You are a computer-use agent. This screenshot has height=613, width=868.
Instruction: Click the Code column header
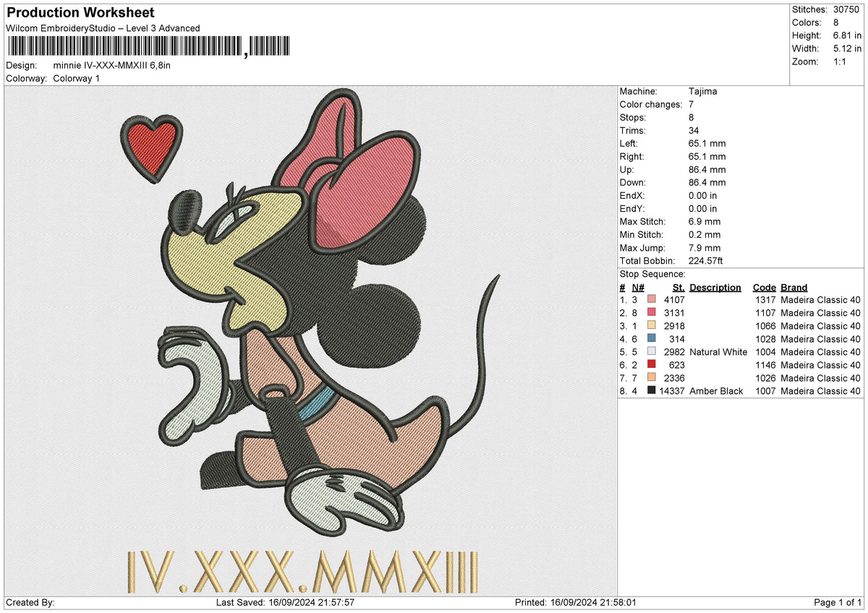(764, 287)
